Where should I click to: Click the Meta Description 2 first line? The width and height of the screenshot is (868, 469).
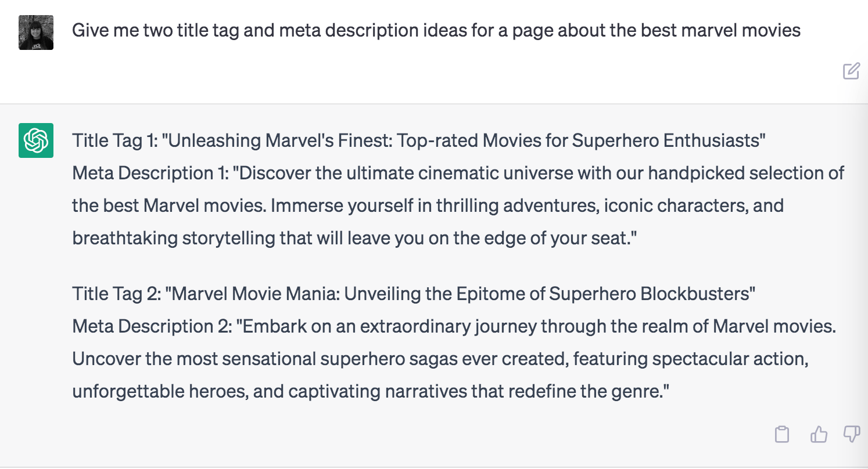(454, 326)
